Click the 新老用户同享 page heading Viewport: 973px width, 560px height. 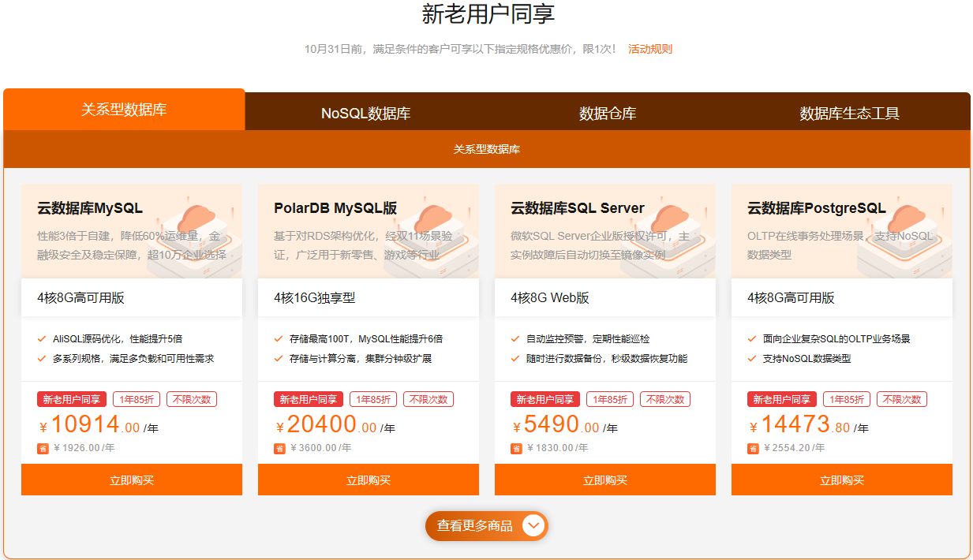(488, 14)
